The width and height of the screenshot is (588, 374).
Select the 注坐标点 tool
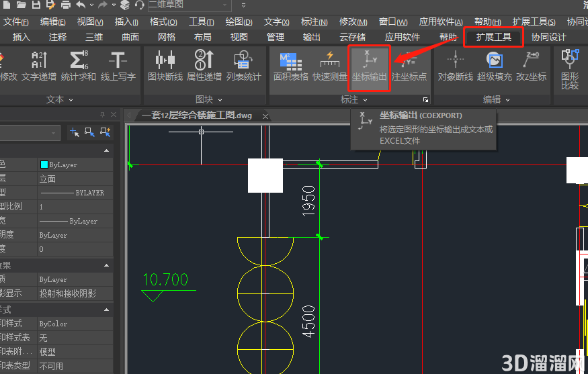pos(409,66)
